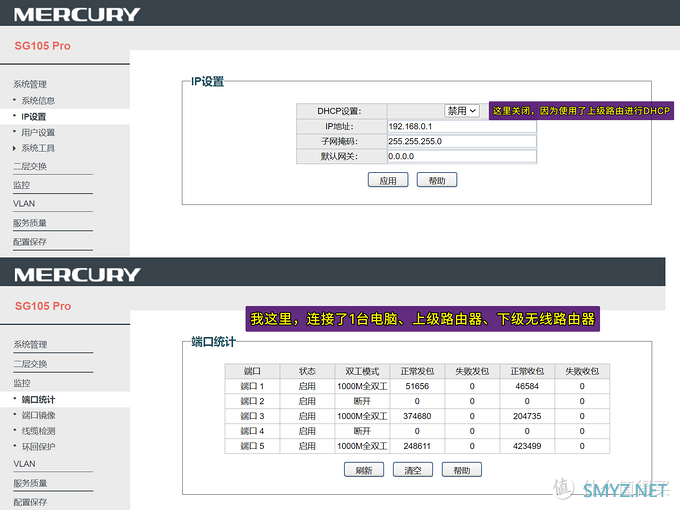Viewport: 680px width, 510px height.
Task: Click the 端口 4 cell in the table
Action: click(x=252, y=431)
